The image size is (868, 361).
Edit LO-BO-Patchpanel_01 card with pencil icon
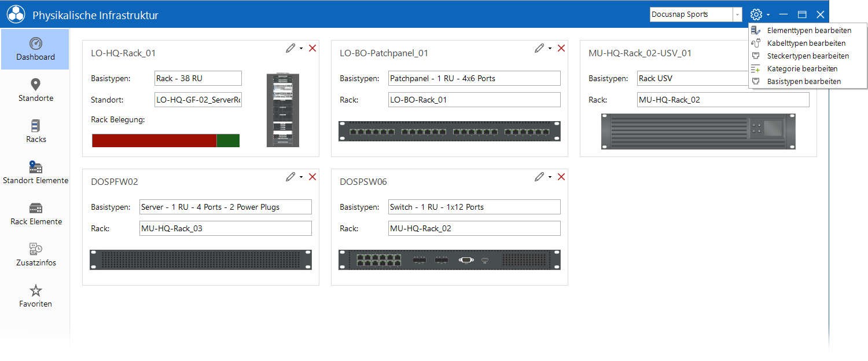(539, 48)
